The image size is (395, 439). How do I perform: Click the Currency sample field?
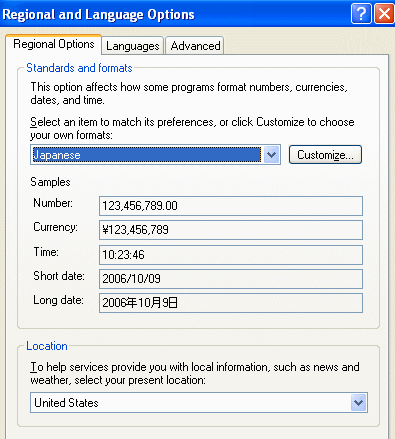(x=231, y=230)
